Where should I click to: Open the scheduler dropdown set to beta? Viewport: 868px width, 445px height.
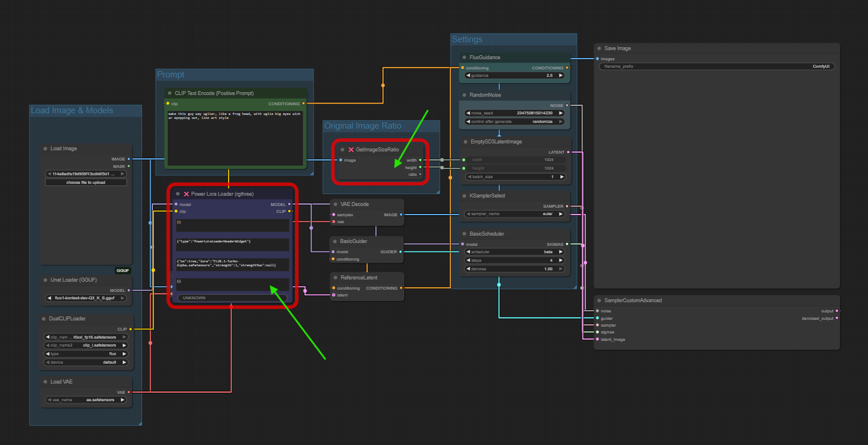click(513, 252)
